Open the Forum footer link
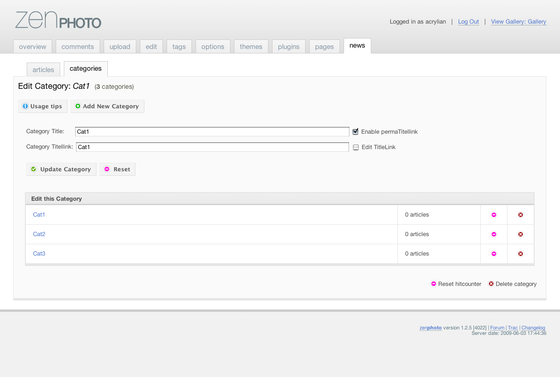 pos(497,328)
